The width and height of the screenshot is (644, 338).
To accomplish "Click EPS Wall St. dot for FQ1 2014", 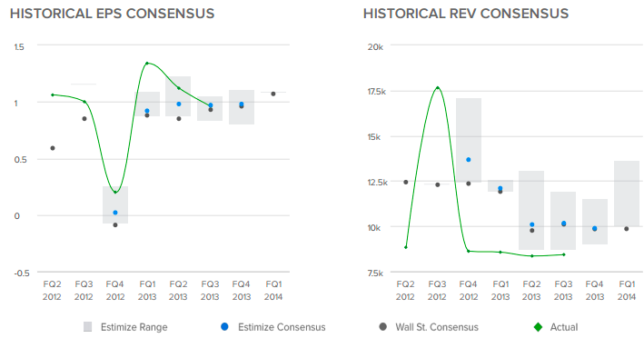I will 273,94.
